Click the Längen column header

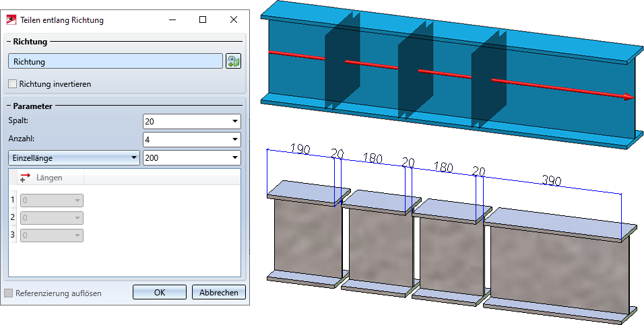pos(49,178)
